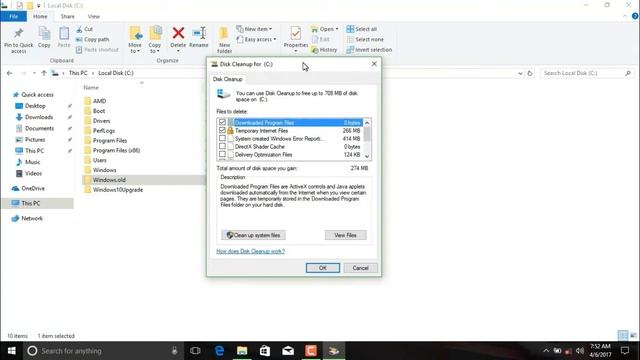Select Network in navigation pane

[32, 218]
